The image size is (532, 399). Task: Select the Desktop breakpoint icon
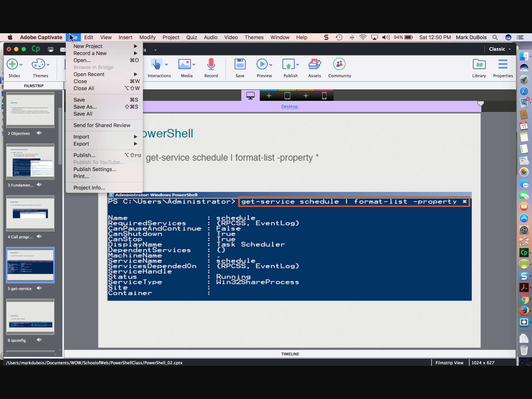tap(250, 96)
